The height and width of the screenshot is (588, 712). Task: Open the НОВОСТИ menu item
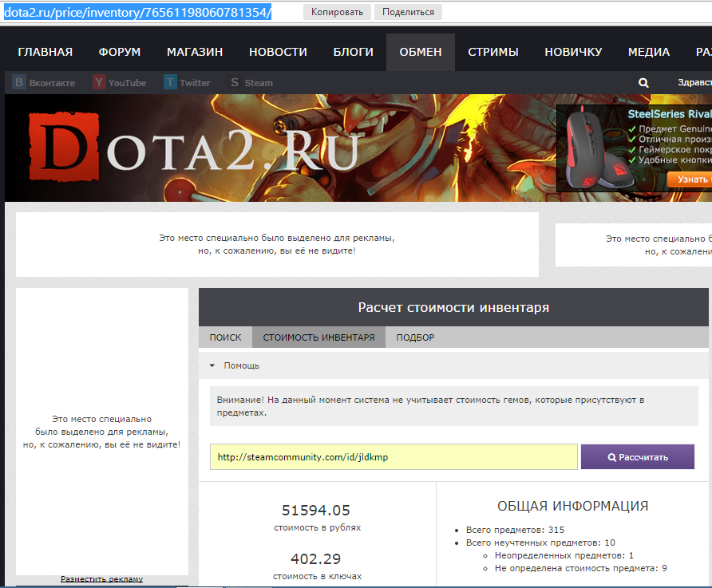278,52
